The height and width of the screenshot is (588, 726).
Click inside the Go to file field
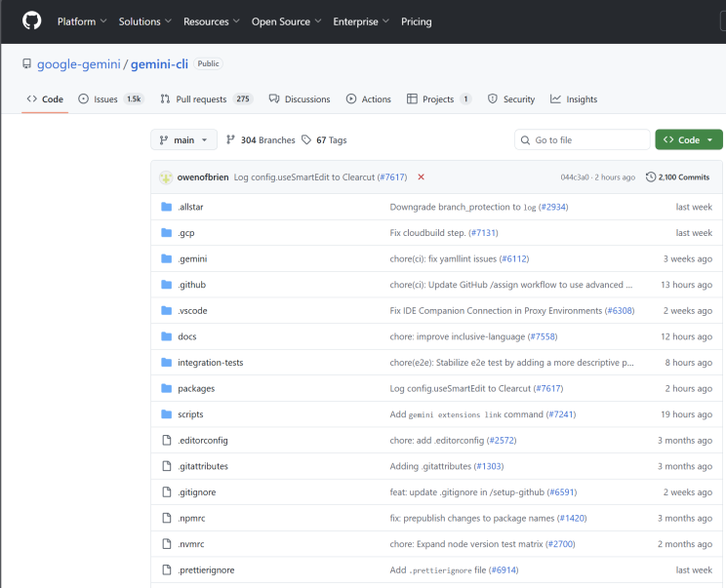coord(582,139)
